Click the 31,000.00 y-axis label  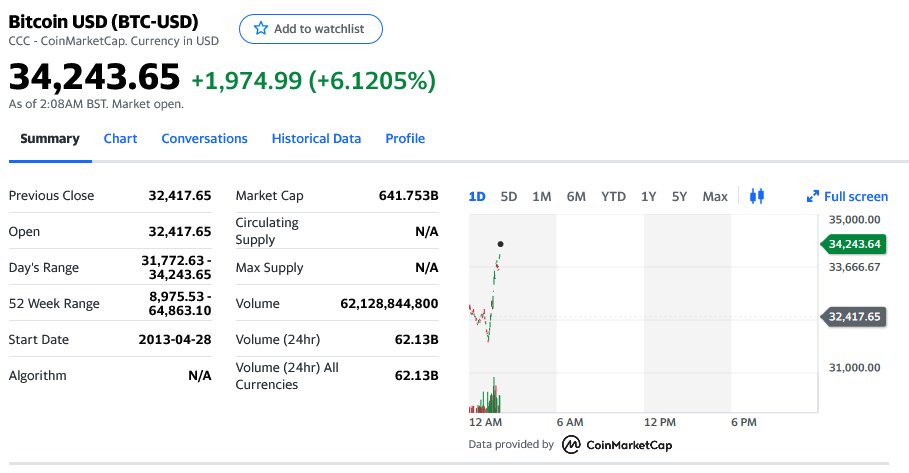[x=855, y=368]
